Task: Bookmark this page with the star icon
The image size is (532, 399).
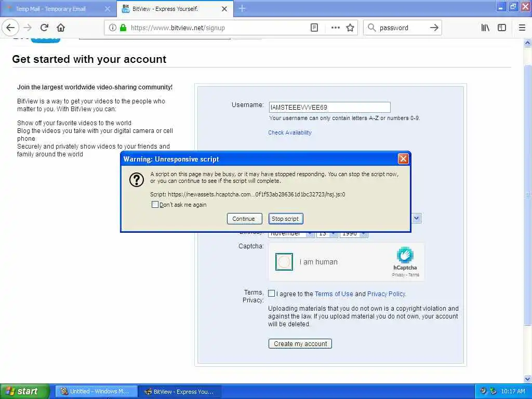Action: [x=350, y=28]
